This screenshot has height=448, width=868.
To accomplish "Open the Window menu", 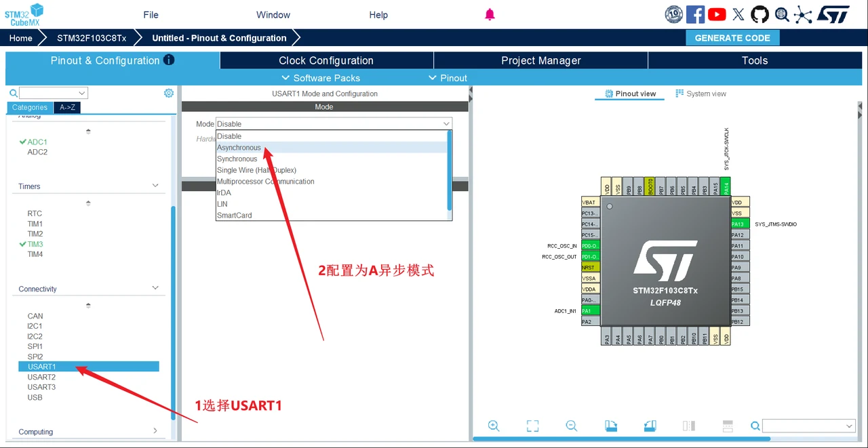I will click(273, 15).
